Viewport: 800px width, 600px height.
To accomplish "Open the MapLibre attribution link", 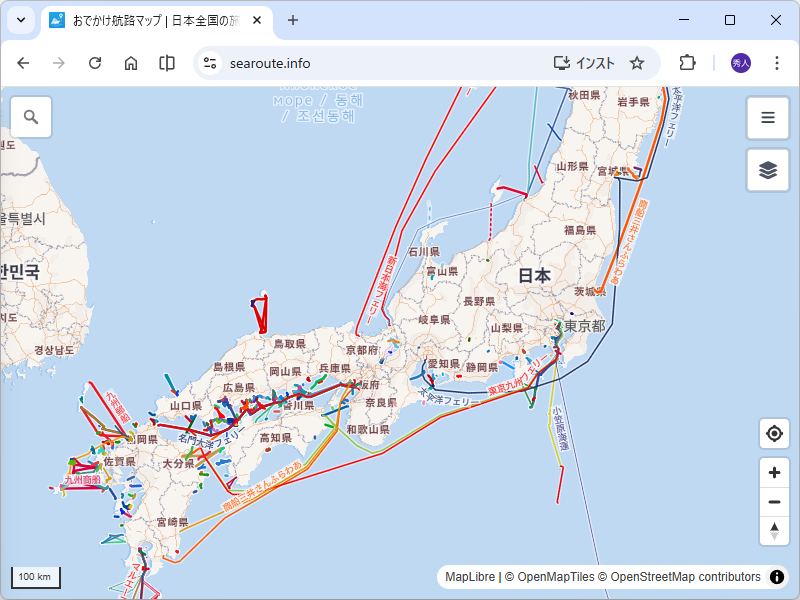I will [x=469, y=577].
